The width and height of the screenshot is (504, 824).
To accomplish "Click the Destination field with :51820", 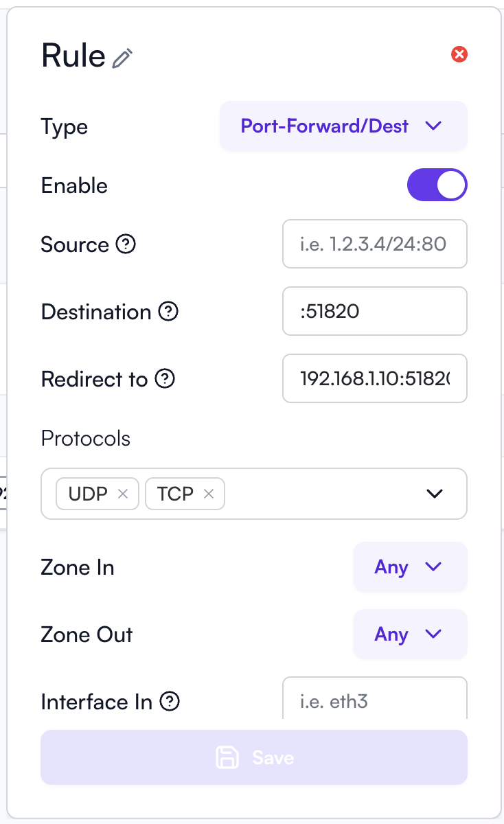I will [374, 311].
